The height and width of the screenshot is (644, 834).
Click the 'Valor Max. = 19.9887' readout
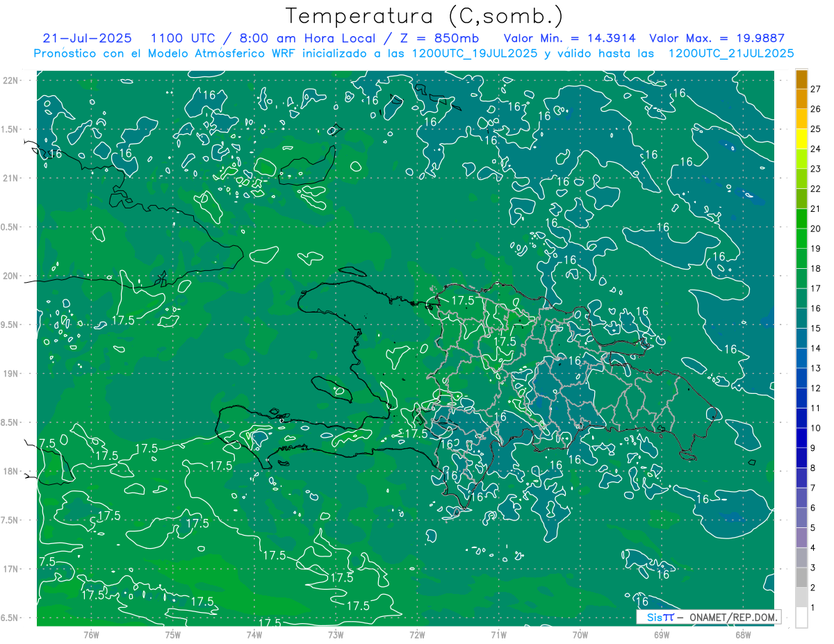click(717, 38)
